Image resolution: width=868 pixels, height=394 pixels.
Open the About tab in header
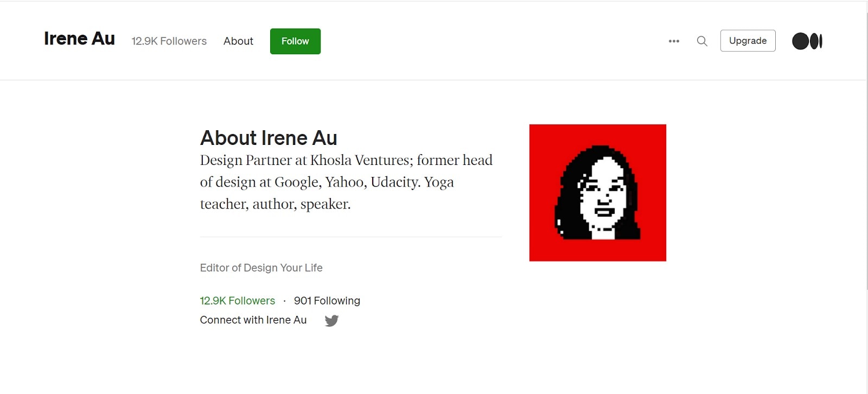coord(238,41)
